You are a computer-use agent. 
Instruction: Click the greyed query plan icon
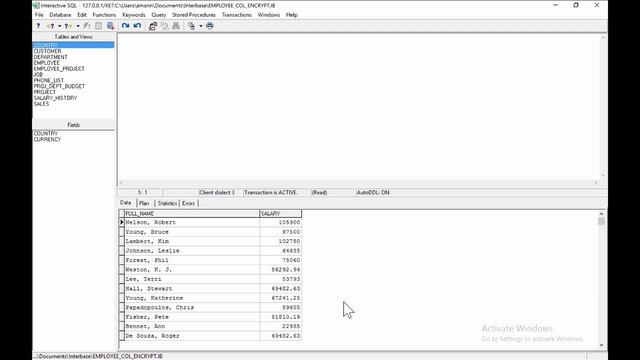98,26
